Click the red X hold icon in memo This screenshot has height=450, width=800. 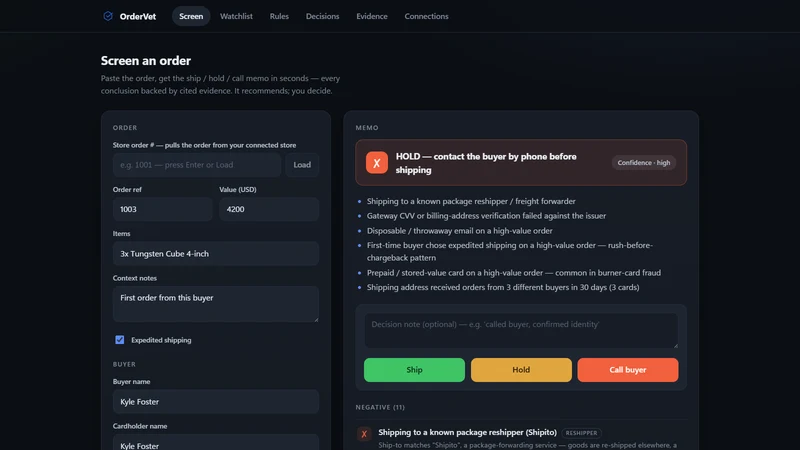pos(377,163)
